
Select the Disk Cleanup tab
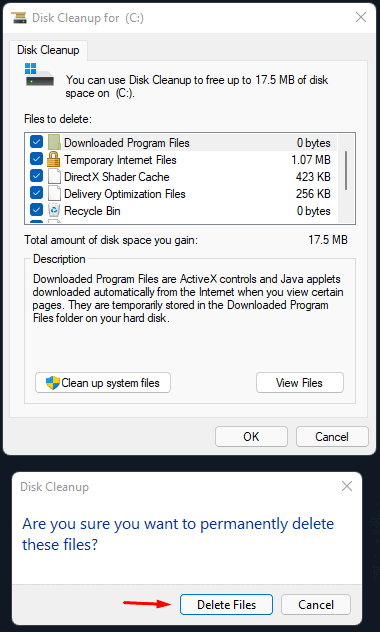tap(48, 50)
